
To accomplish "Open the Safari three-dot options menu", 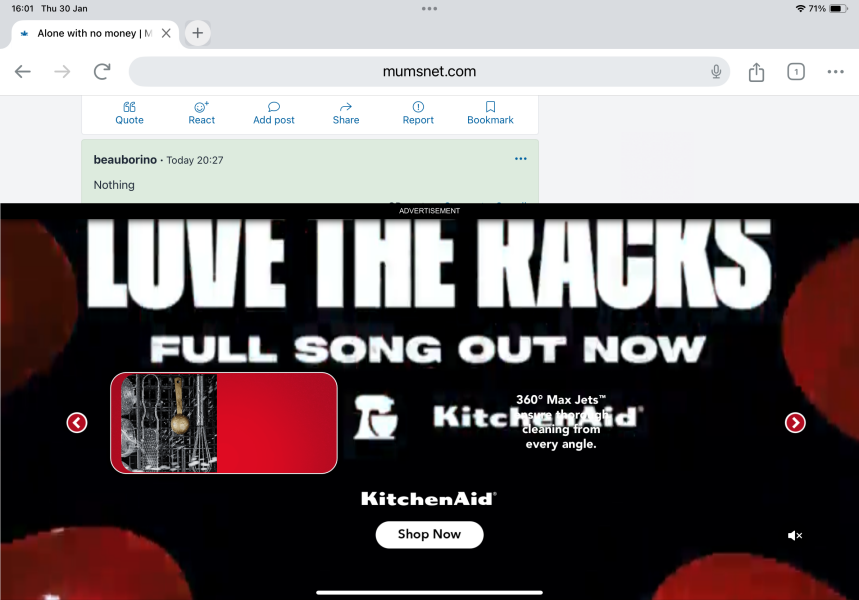I will [x=836, y=71].
